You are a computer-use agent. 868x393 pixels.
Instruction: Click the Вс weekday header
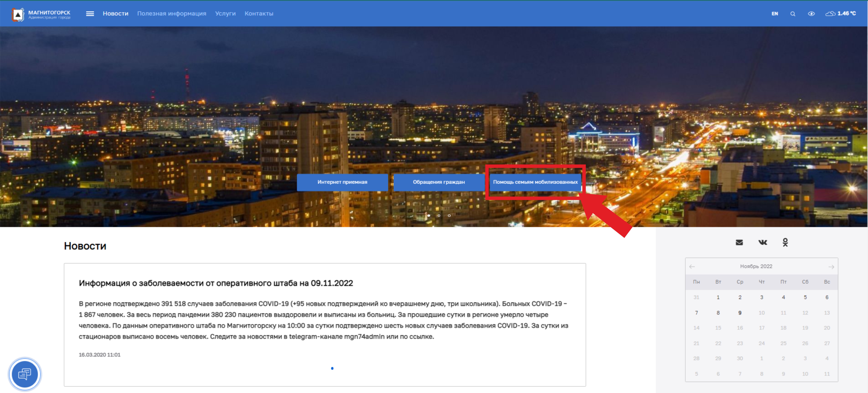tap(827, 282)
